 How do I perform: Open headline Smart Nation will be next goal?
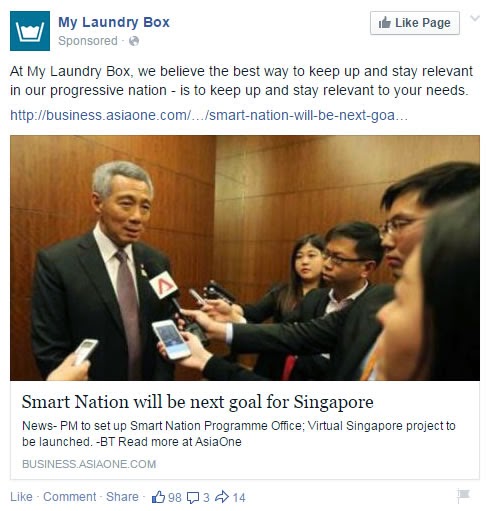pyautogui.click(x=197, y=402)
